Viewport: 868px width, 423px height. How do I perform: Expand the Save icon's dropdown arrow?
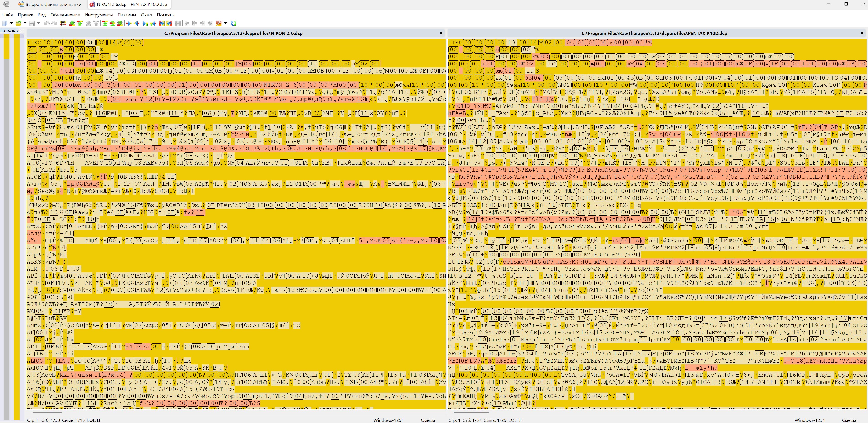pyautogui.click(x=38, y=23)
